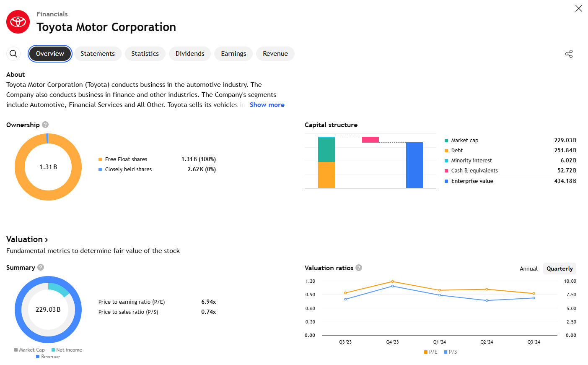Open the Ownership help question mark

click(x=45, y=125)
